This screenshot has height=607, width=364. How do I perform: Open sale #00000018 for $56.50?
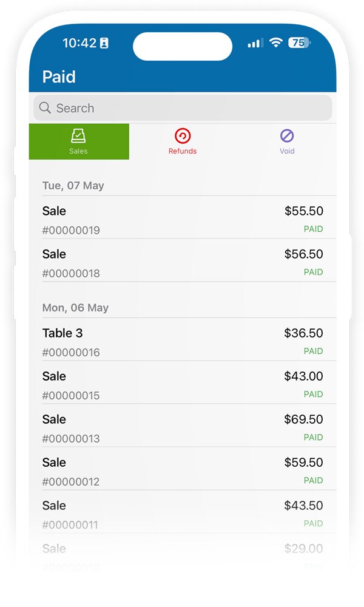[182, 263]
